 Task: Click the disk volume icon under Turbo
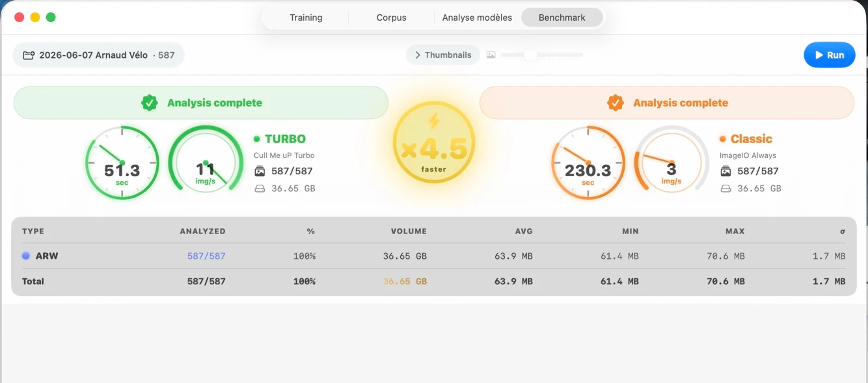point(260,189)
